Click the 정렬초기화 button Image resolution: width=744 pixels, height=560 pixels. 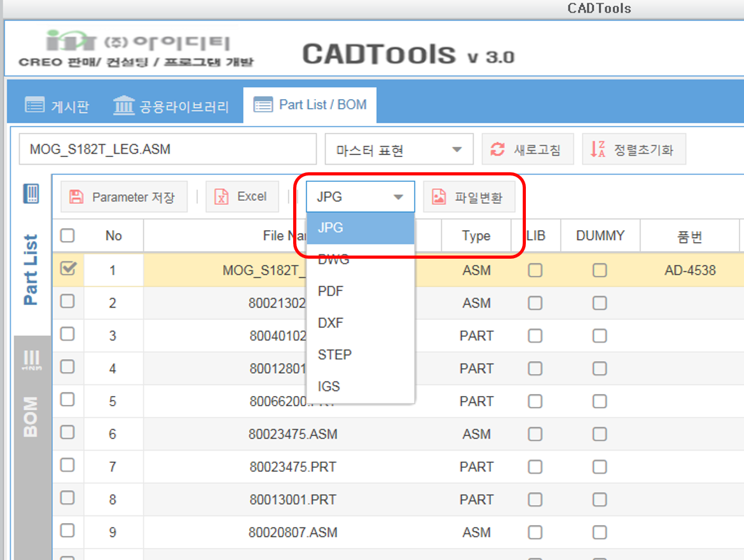[634, 149]
